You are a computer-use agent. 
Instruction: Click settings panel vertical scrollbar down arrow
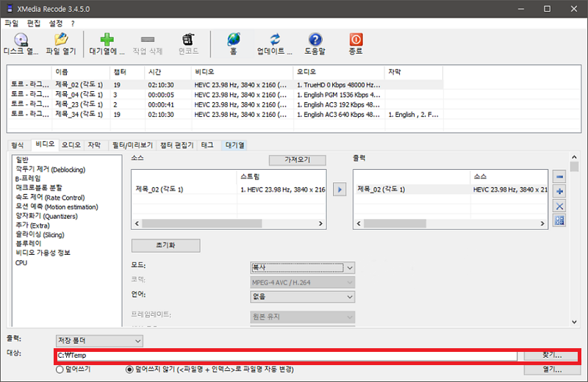[574, 322]
